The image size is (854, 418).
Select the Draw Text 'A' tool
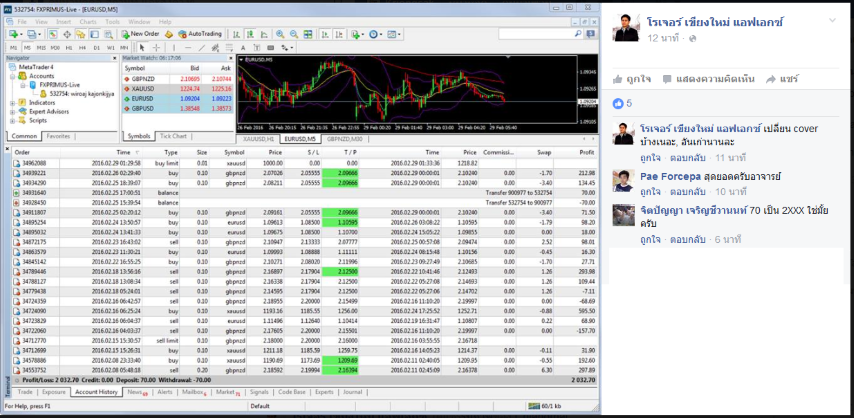(243, 47)
